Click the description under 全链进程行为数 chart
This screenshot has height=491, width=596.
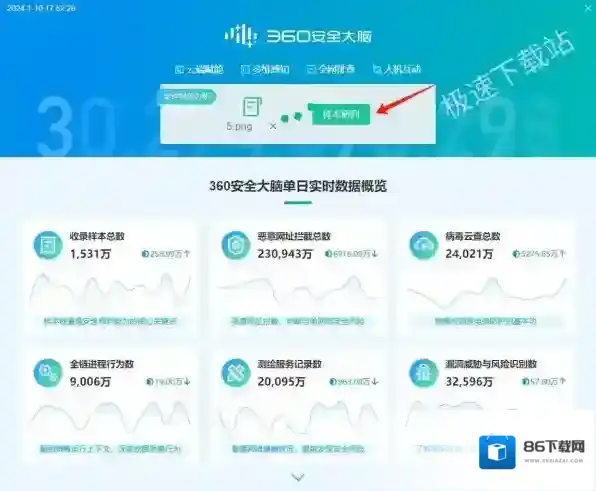point(110,449)
